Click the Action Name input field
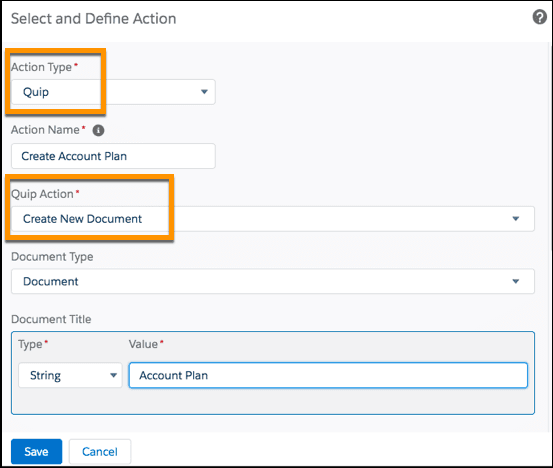 click(113, 156)
